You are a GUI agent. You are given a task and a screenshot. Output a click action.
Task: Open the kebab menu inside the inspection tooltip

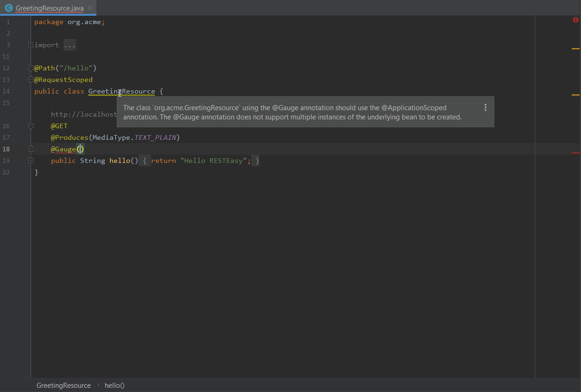486,107
